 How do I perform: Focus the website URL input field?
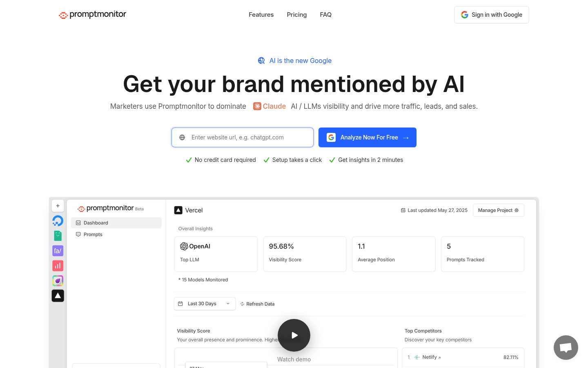(x=243, y=137)
